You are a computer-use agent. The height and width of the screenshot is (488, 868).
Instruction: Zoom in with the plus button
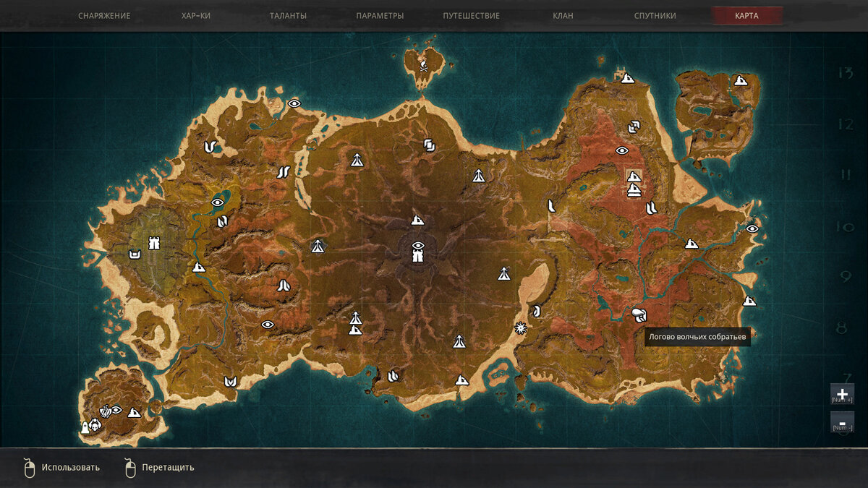pyautogui.click(x=842, y=394)
